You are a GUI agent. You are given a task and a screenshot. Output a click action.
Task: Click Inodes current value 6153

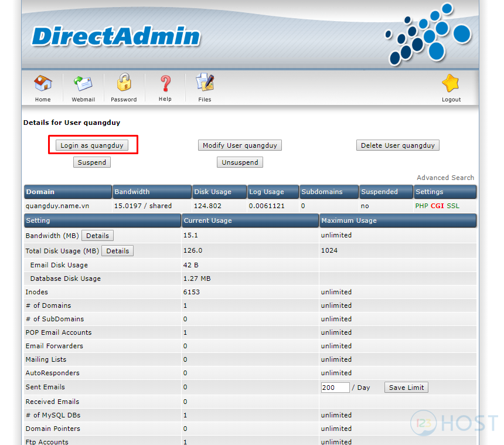pos(192,293)
